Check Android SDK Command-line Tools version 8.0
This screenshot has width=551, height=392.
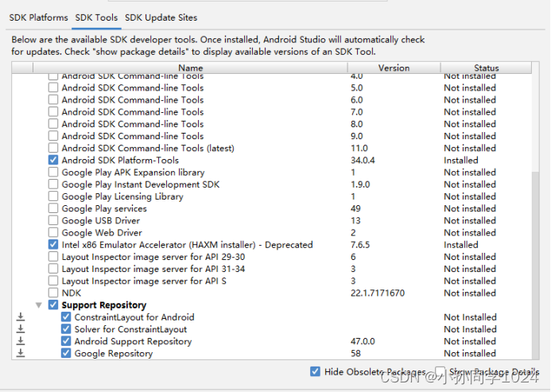pos(53,124)
